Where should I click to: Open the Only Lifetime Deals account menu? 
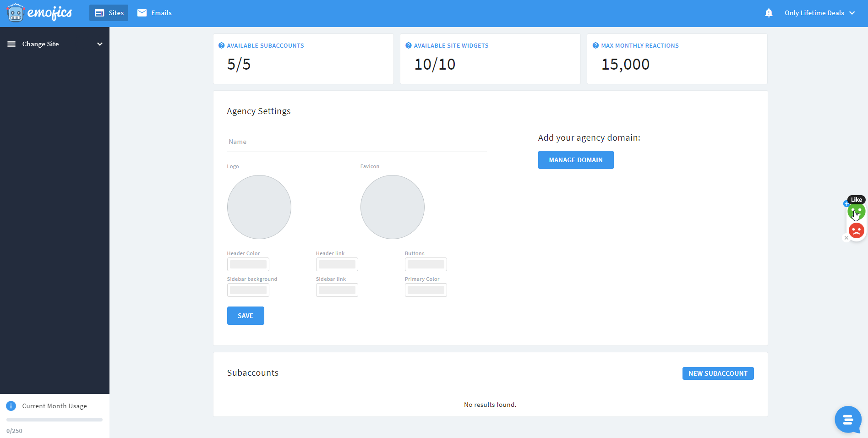point(819,13)
